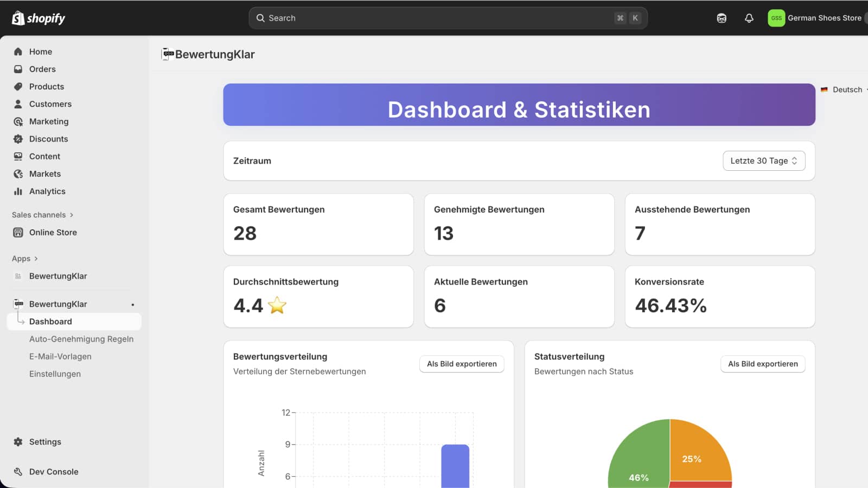Click the Sidekick assistant icon in the header
The width and height of the screenshot is (868, 488).
[x=722, y=18]
